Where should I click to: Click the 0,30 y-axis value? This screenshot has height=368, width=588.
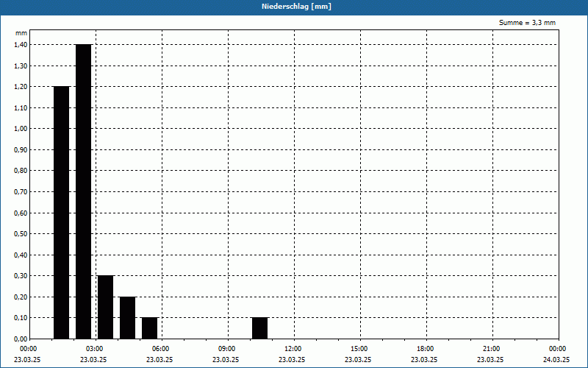pos(21,276)
